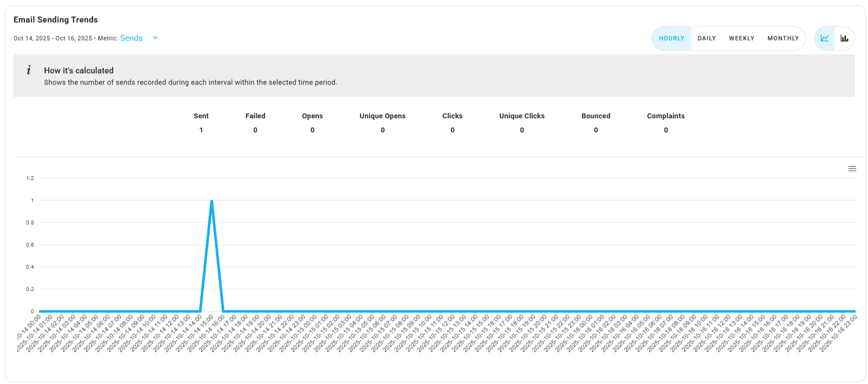Click the blue caret next to Sends
The image size is (868, 384).
155,39
